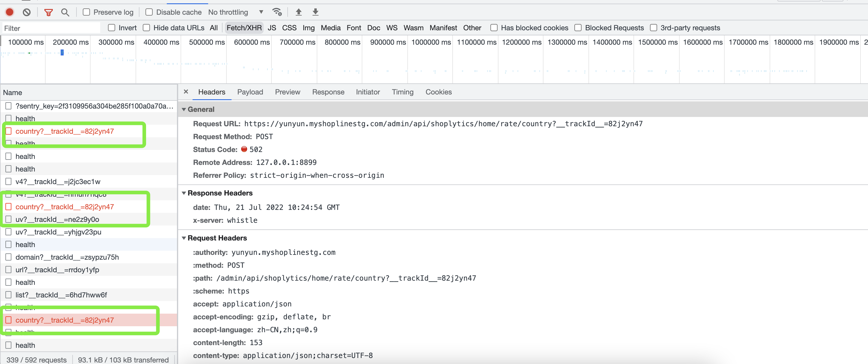
Task: Click the Filter text input field
Action: [x=51, y=28]
